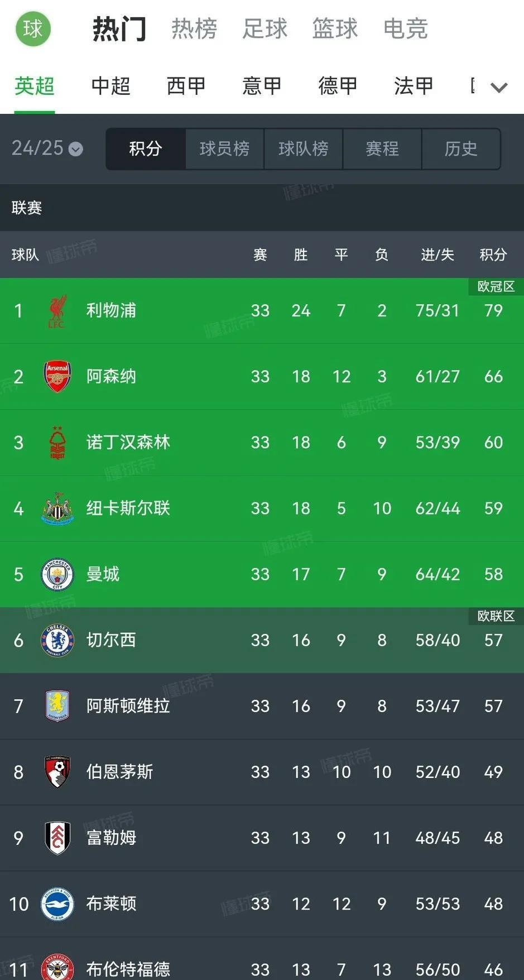The image size is (524, 980).
Task: Switch to the 球员榜 tab
Action: click(224, 148)
